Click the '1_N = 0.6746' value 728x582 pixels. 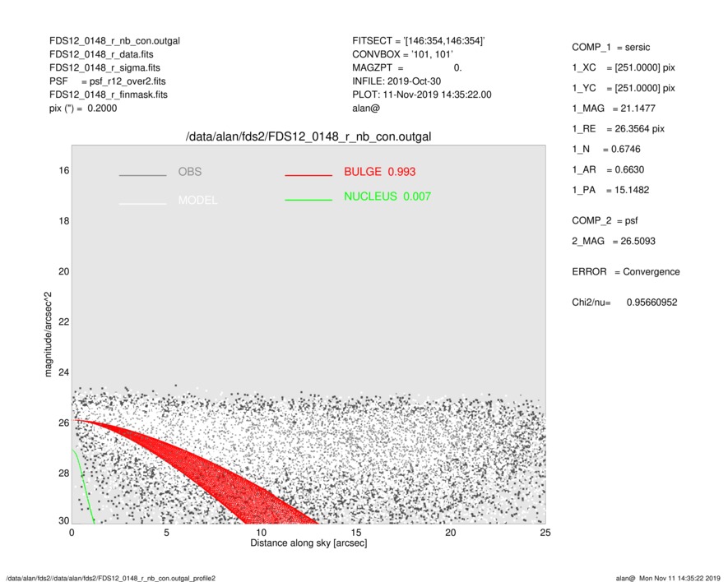pyautogui.click(x=606, y=150)
